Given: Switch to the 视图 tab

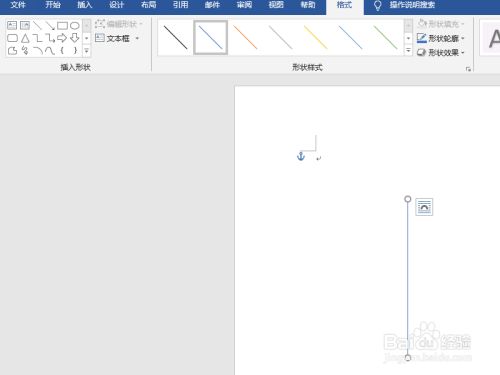Looking at the screenshot, I should [276, 5].
